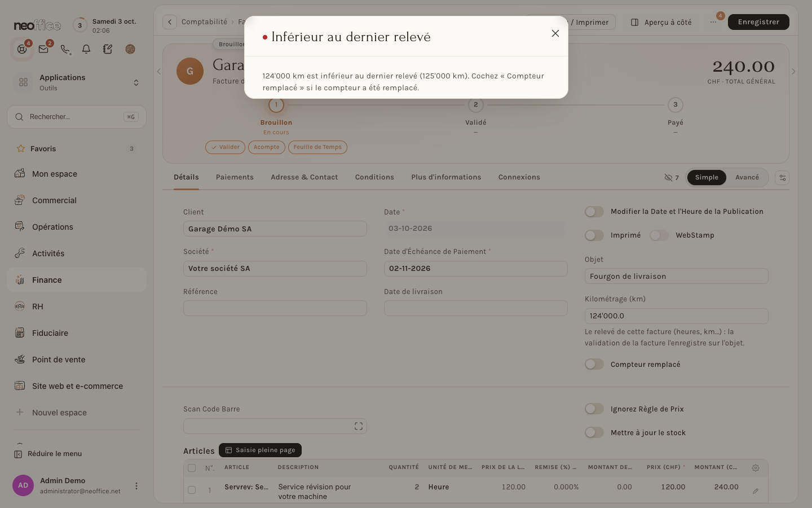Click the round avatar icon beside notes
This screenshot has width=812, height=508.
point(130,49)
